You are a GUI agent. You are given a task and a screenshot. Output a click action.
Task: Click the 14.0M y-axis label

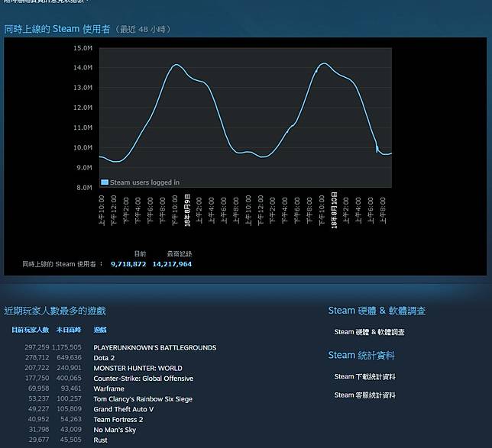(83, 68)
